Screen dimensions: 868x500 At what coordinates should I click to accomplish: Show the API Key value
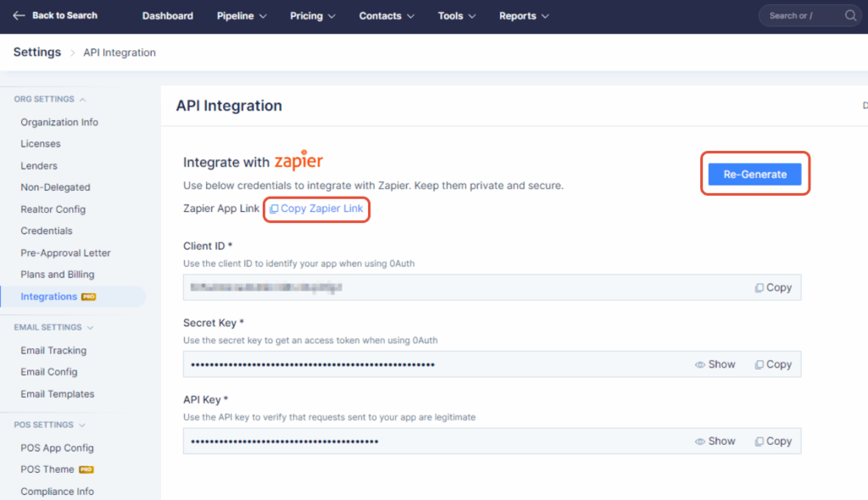click(x=715, y=442)
